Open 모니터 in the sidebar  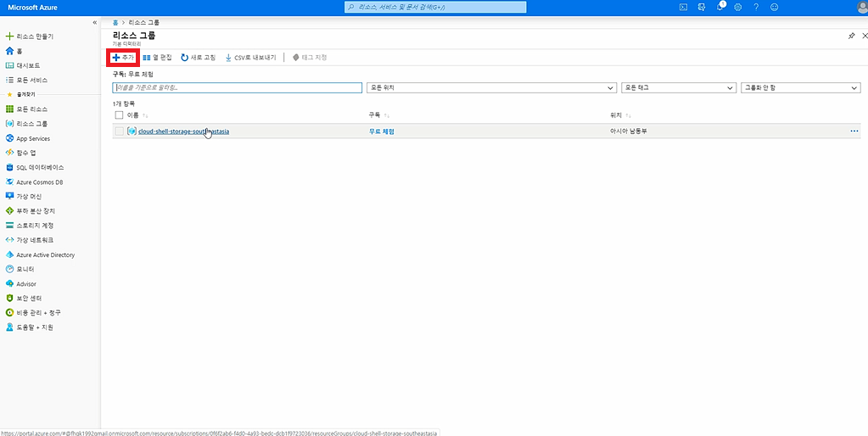[20, 269]
